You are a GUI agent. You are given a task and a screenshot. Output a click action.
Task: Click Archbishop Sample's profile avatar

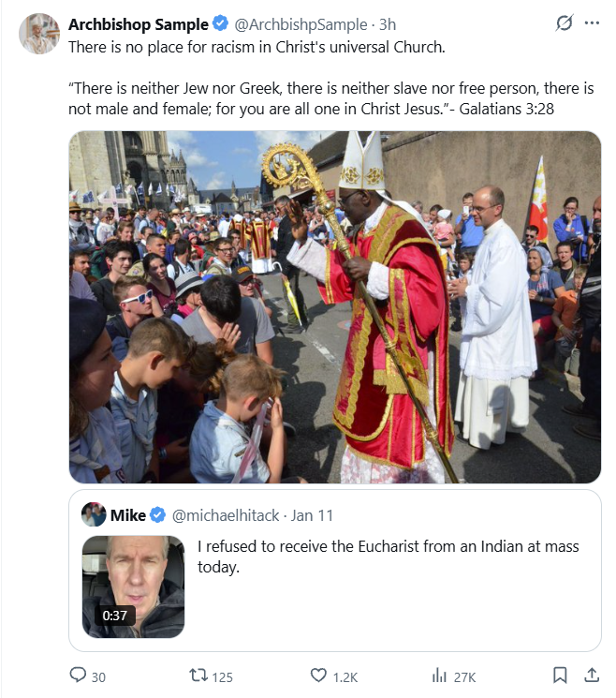point(39,35)
